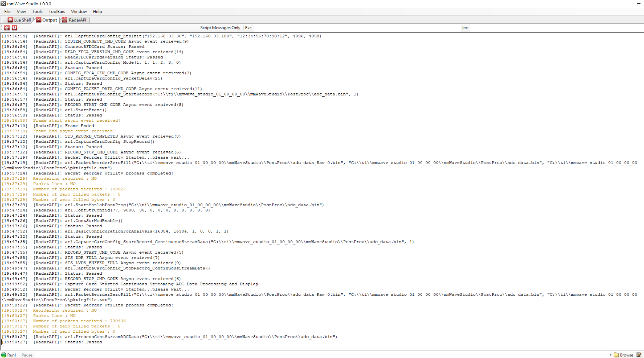The image size is (644, 358).
Task: Open the script path dropdown arrow near Browse
Action: click(x=610, y=355)
